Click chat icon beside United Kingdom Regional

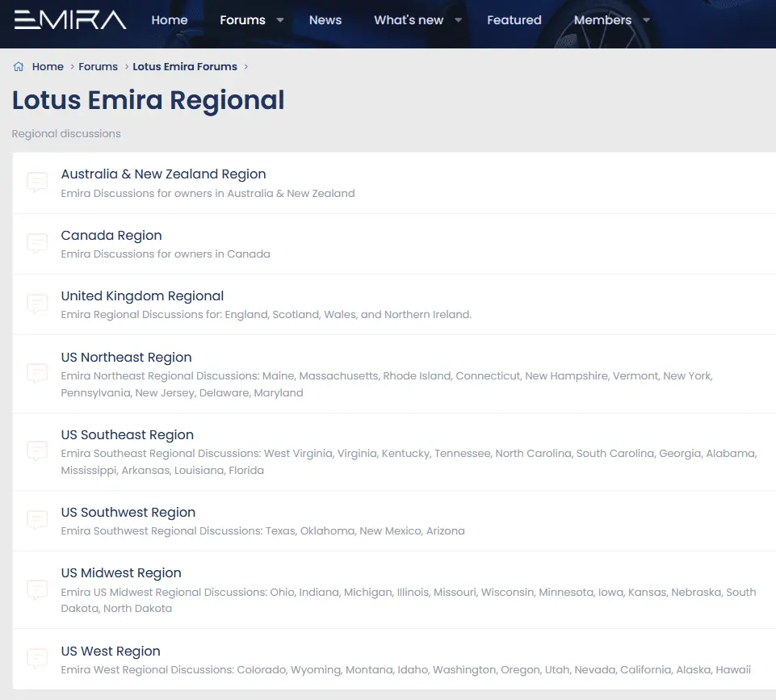point(37,304)
